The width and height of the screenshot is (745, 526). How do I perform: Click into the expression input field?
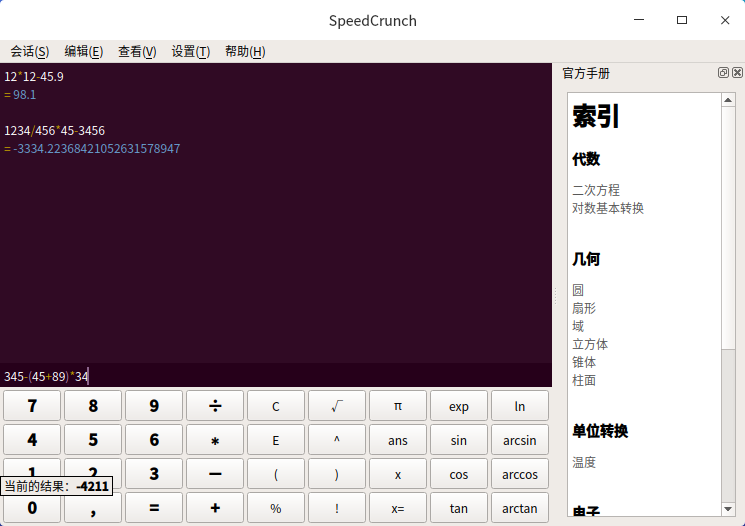pyautogui.click(x=300, y=377)
